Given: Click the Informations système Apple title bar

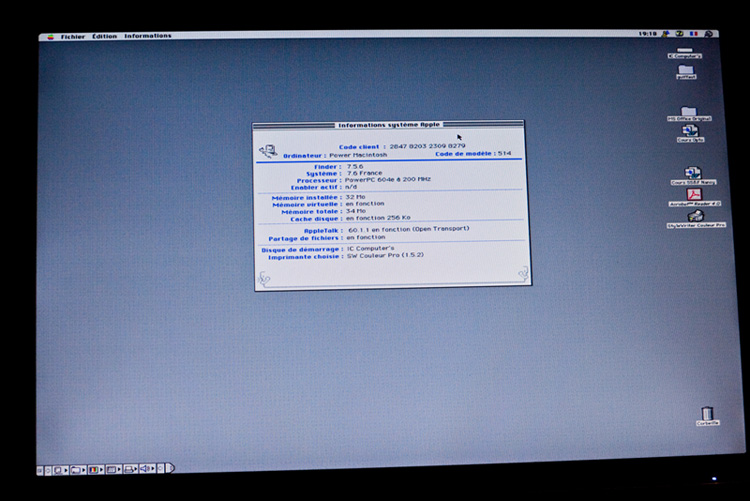Looking at the screenshot, I should click(x=388, y=125).
